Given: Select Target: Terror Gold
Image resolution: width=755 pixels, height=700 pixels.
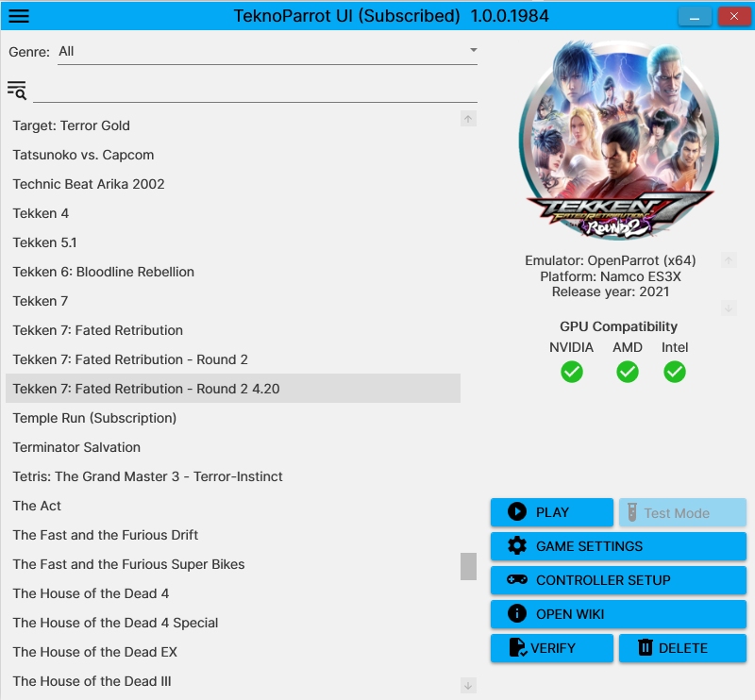Looking at the screenshot, I should point(233,125).
